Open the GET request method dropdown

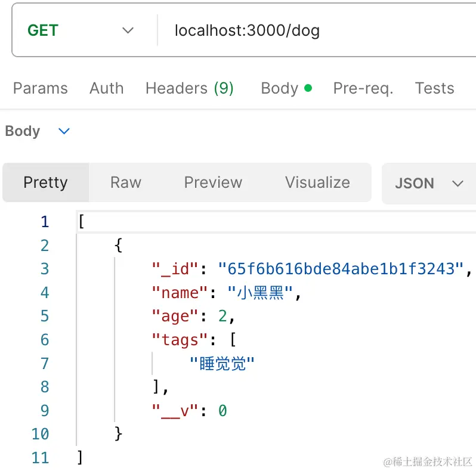click(81, 30)
